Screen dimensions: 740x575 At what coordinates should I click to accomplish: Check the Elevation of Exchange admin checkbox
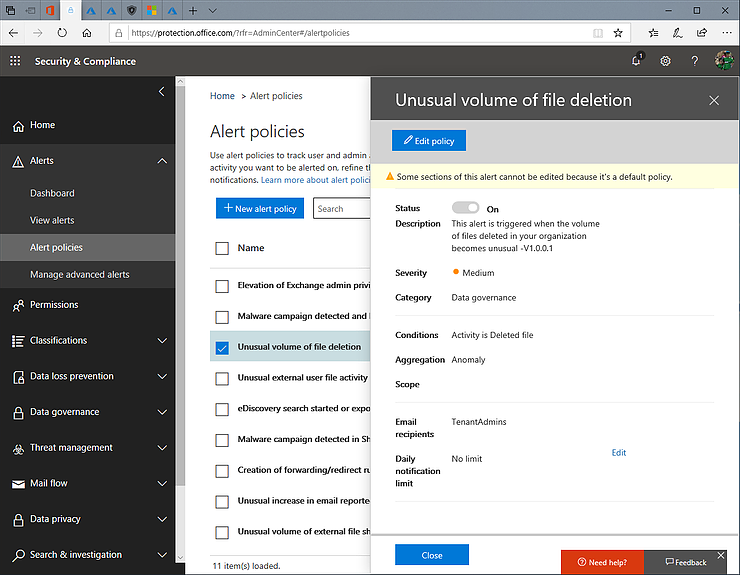[222, 286]
